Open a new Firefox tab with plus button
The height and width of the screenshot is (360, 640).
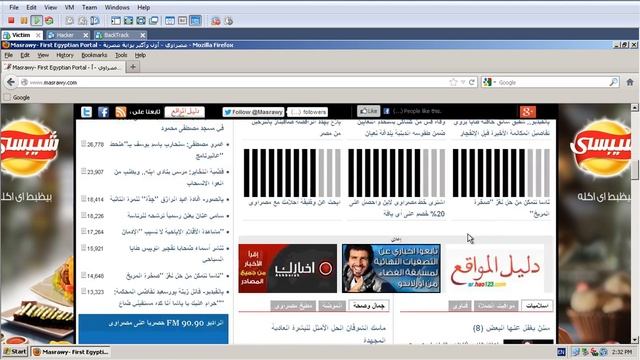133,67
